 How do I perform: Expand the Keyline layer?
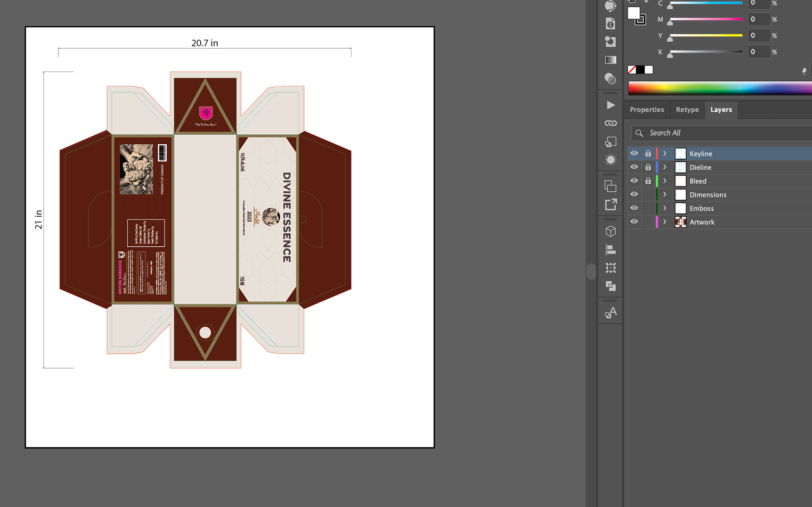[665, 154]
